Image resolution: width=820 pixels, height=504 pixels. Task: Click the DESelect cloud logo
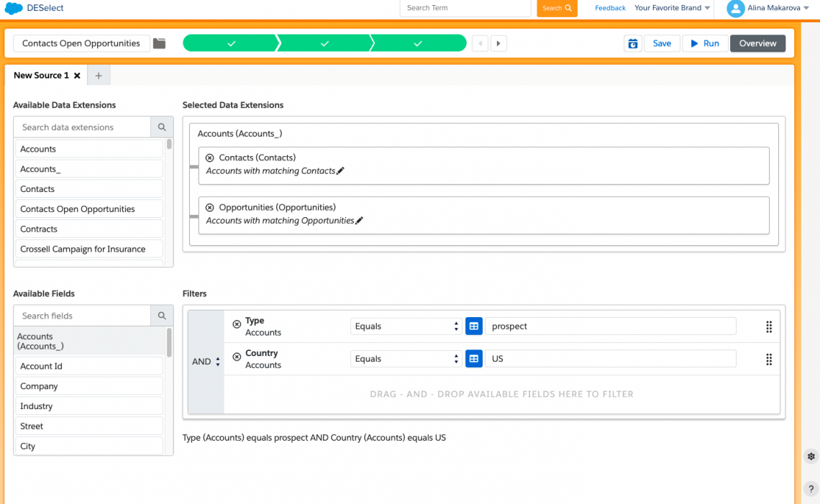point(12,8)
